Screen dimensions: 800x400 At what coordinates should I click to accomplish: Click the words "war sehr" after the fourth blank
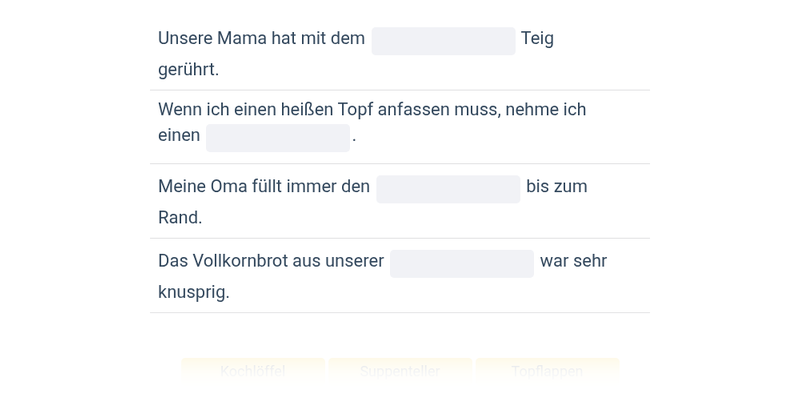[573, 261]
